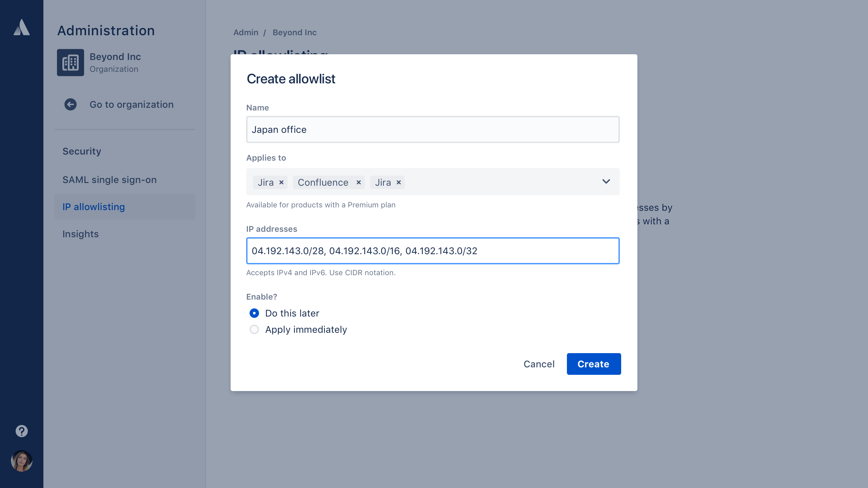
Task: Enable Apply immediately option
Action: (253, 329)
